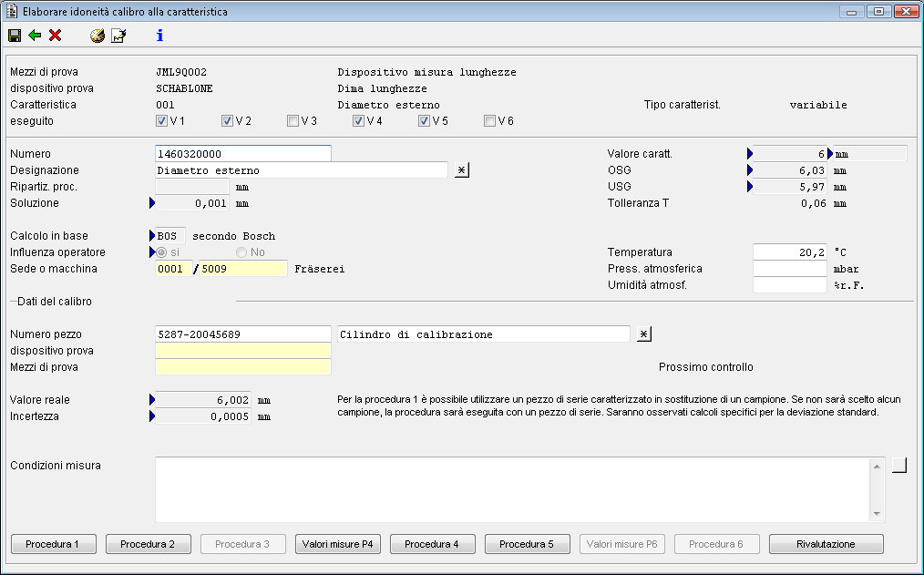
Task: Open selection list beside Designazione field
Action: coord(462,170)
